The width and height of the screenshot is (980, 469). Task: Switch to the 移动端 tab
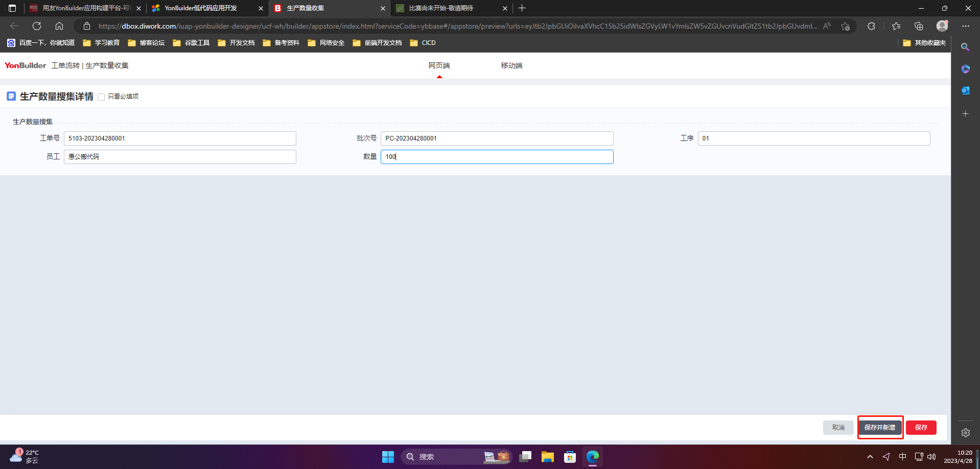click(511, 65)
